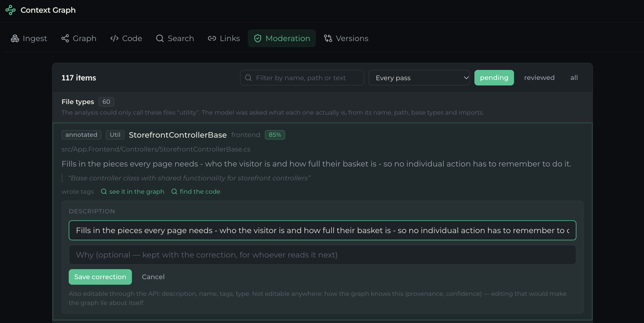Image resolution: width=644 pixels, height=323 pixels.
Task: Open the Versions tab
Action: click(x=346, y=38)
